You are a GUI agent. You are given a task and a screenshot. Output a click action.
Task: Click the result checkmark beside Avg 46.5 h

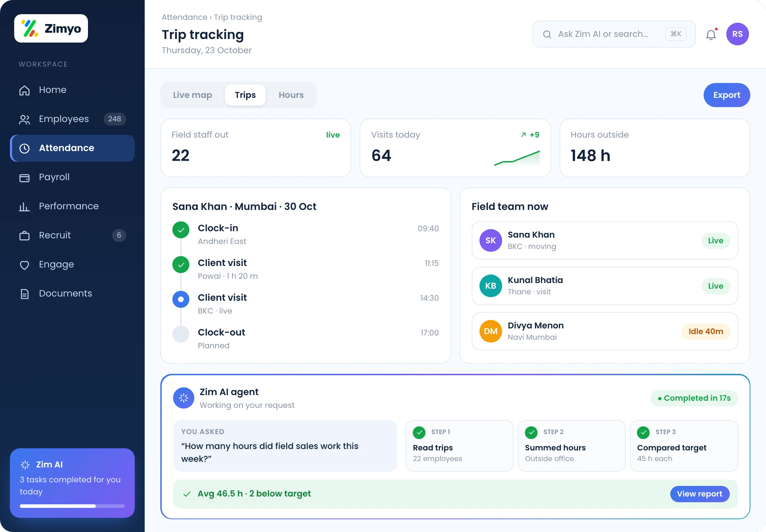coord(187,494)
